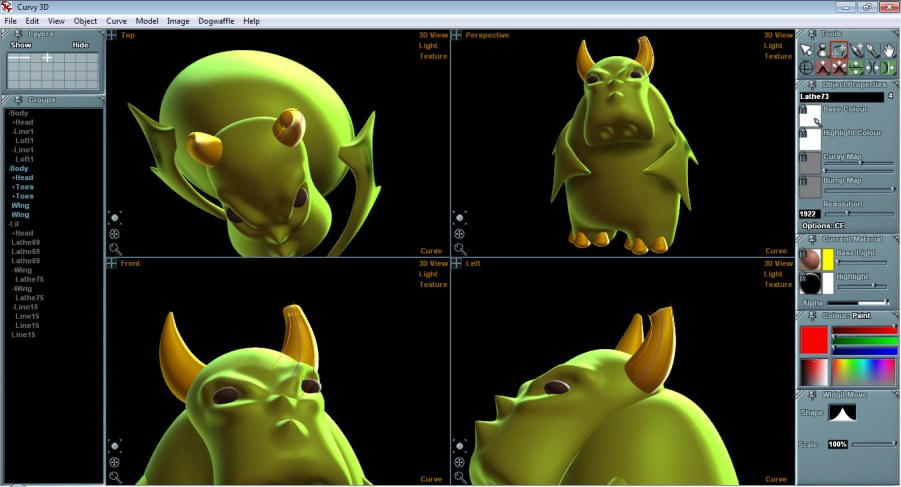Open the File menu
Screen dimensions: 901x487
(x=10, y=21)
